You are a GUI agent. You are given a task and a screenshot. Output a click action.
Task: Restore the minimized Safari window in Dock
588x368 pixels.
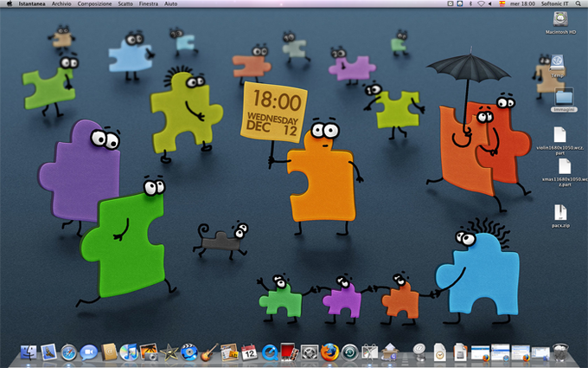click(501, 352)
